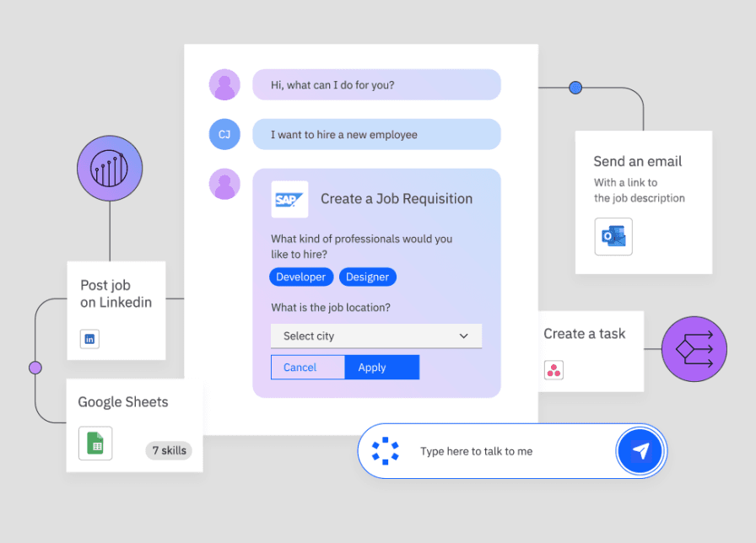Click the 7 skills badge
The height and width of the screenshot is (543, 756).
pyautogui.click(x=169, y=450)
